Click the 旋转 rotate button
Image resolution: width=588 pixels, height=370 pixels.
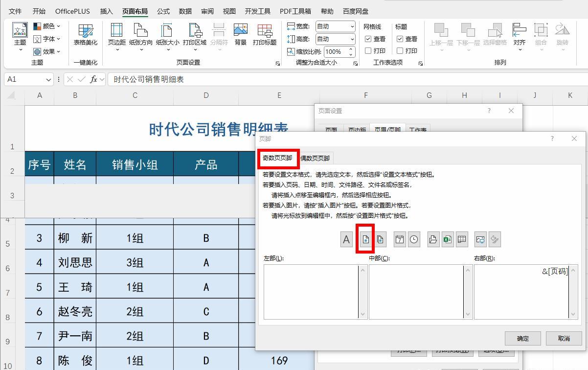tap(563, 37)
